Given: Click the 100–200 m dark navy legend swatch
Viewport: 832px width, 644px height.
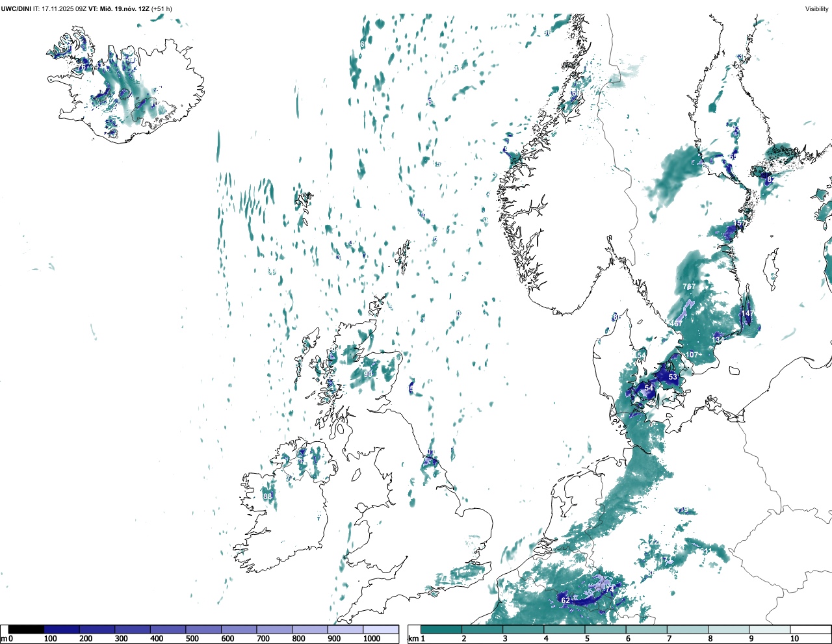Looking at the screenshot, I should point(62,629).
